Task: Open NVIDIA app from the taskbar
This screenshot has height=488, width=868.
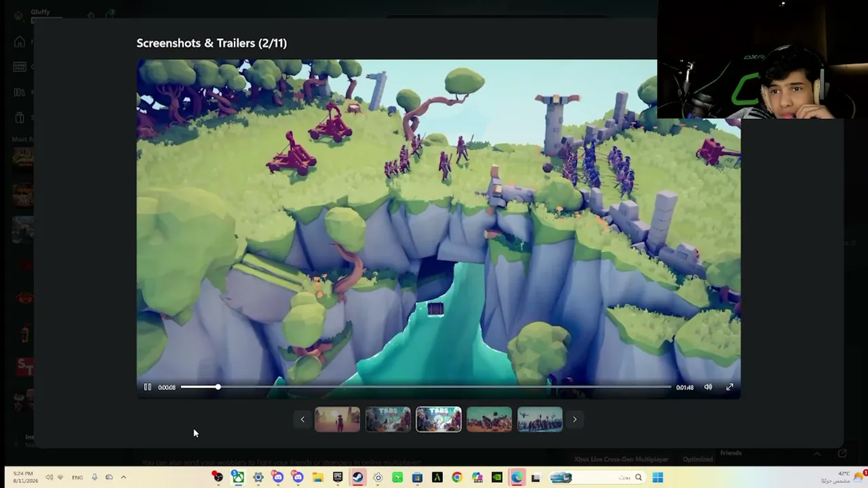Action: pyautogui.click(x=497, y=477)
